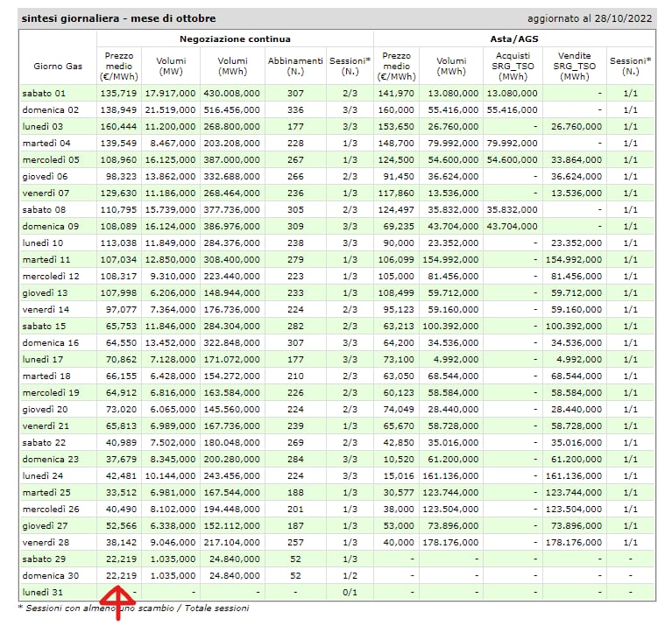This screenshot has width=672, height=626.
Task: Select the 'sabato 01' row label
Action: 46,93
